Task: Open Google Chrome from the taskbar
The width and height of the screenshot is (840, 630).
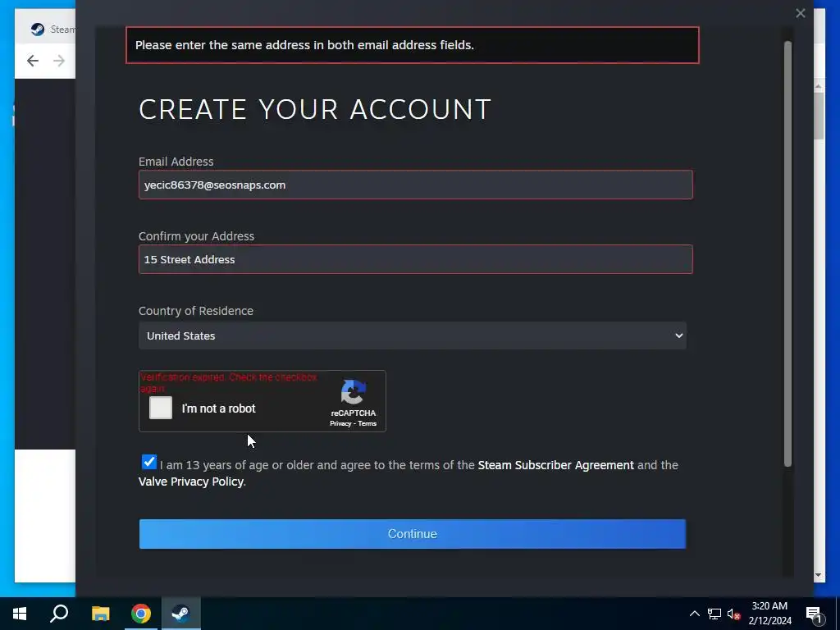Action: click(141, 614)
